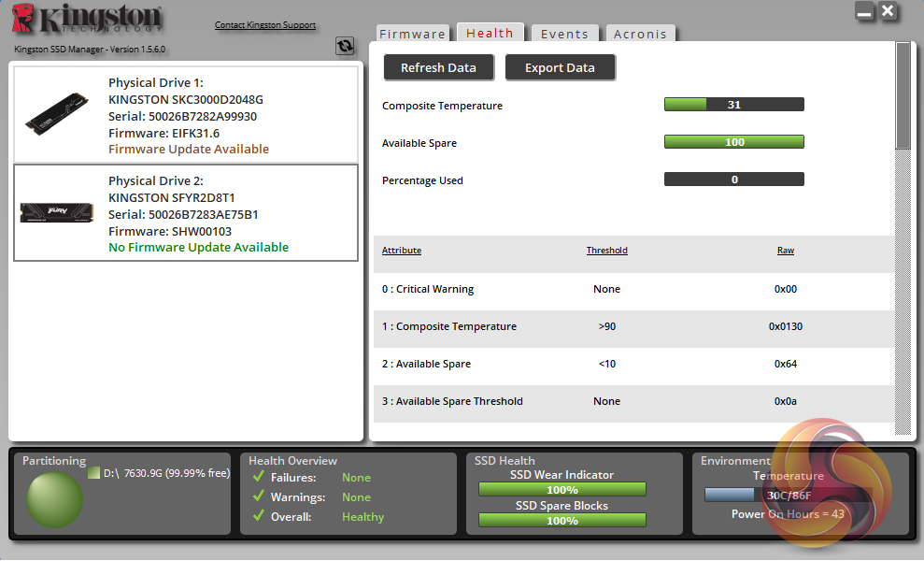924x561 pixels.
Task: Click the refresh drives icon
Action: pyautogui.click(x=345, y=46)
